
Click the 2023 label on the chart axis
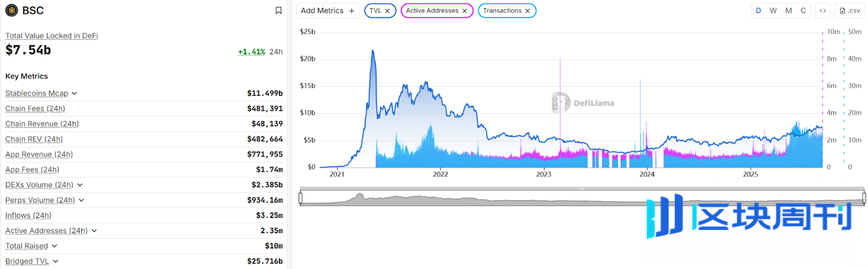pyautogui.click(x=544, y=174)
